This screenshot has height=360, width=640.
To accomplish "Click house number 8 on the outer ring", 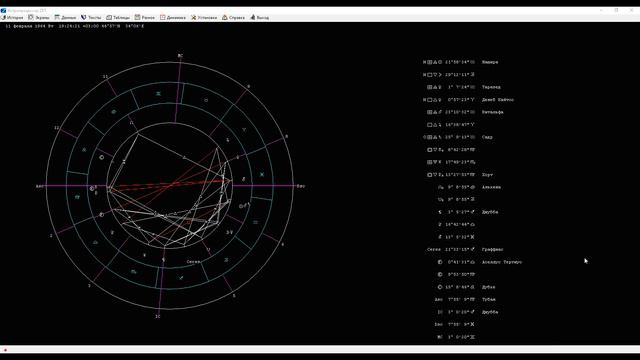I will [x=287, y=136].
